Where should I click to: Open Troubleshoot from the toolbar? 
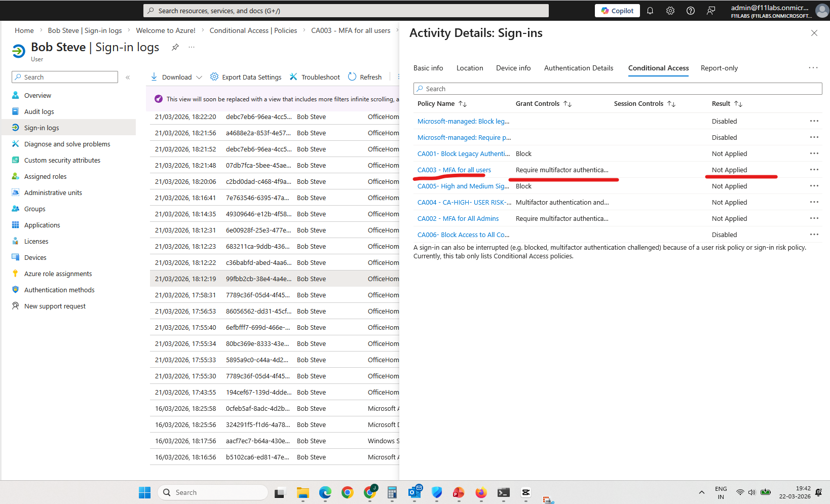(x=315, y=77)
